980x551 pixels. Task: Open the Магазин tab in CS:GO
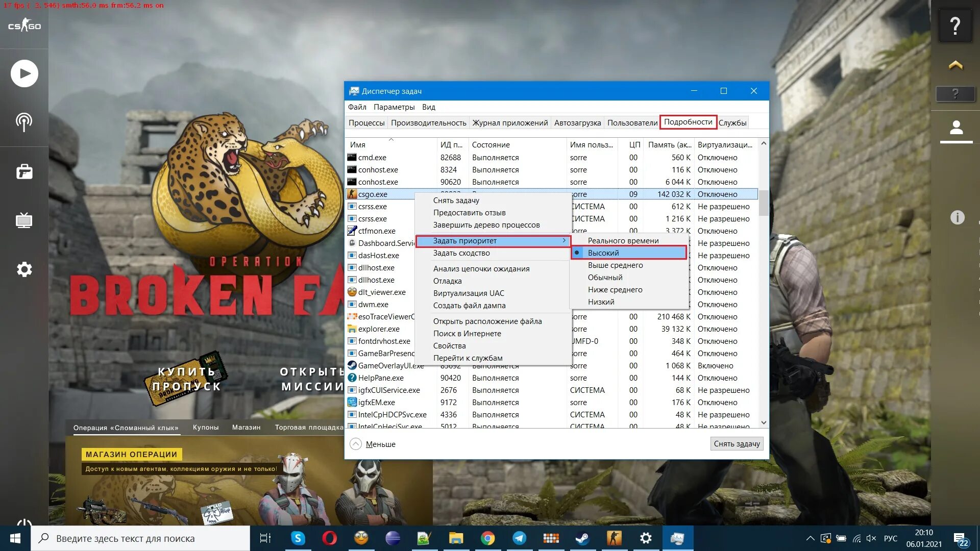(246, 427)
